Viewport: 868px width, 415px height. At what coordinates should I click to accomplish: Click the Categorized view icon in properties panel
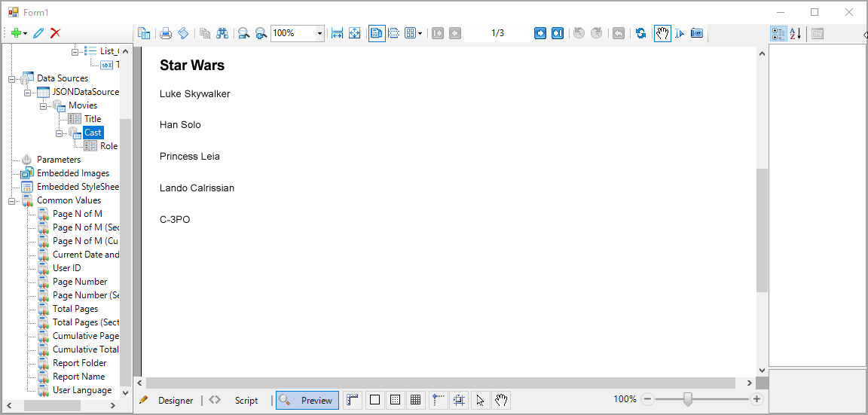[778, 33]
